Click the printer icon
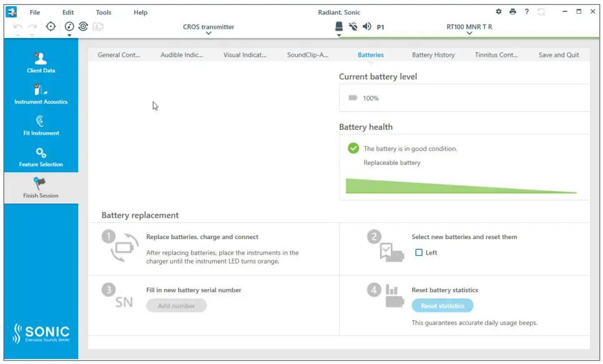The image size is (603, 364). (512, 12)
